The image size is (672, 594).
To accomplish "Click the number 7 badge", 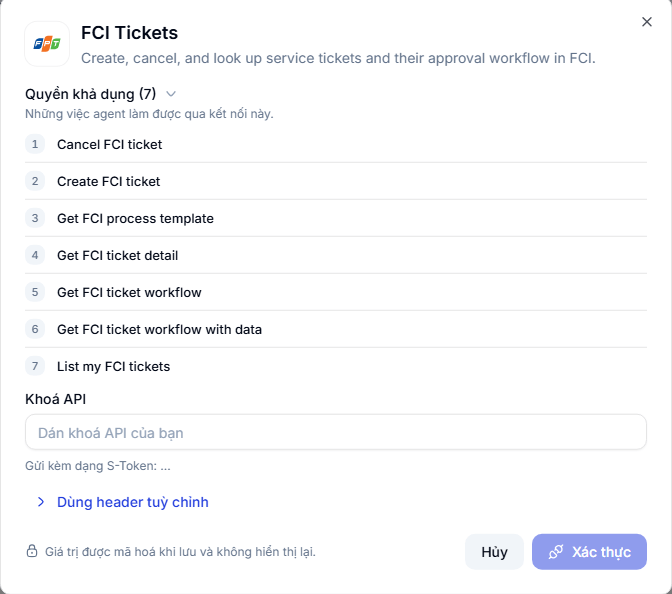I will (35, 366).
